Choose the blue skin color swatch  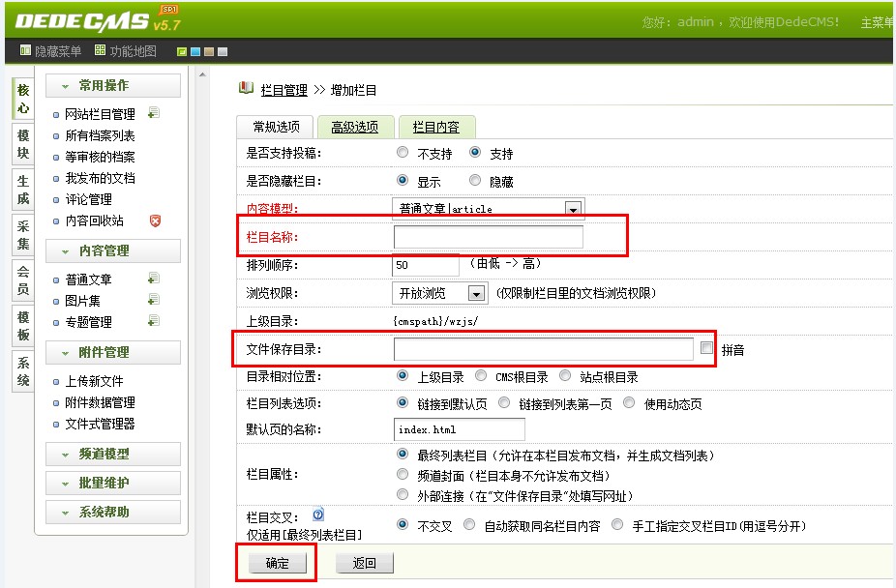[195, 51]
